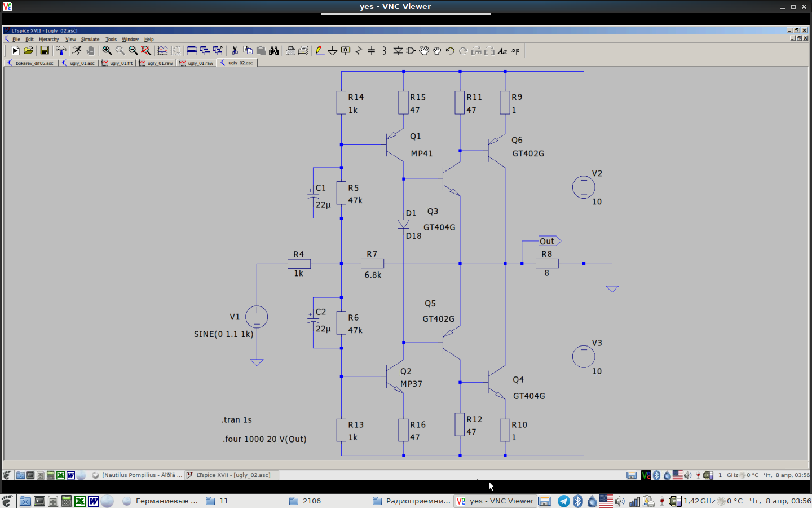Open the Simulate menu
The height and width of the screenshot is (508, 812).
tap(90, 40)
